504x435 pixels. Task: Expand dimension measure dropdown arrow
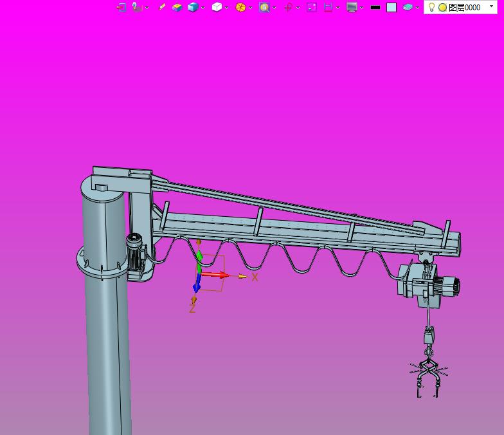(338, 8)
